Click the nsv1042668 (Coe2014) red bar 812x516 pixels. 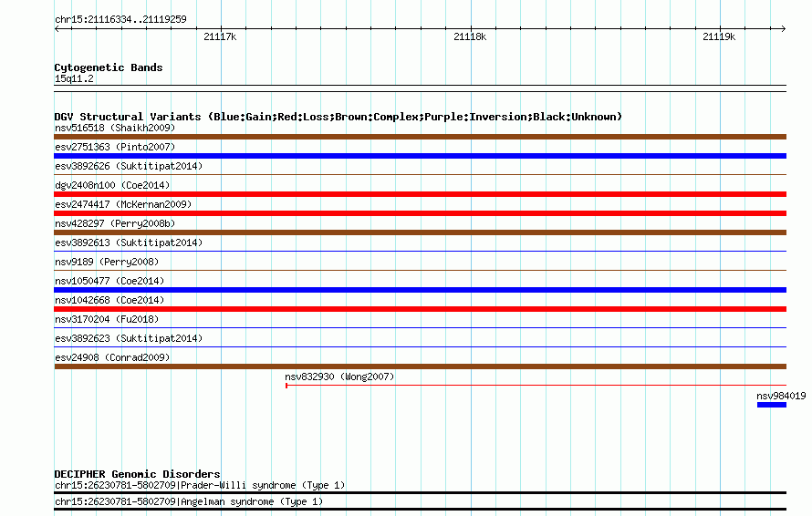pos(420,309)
